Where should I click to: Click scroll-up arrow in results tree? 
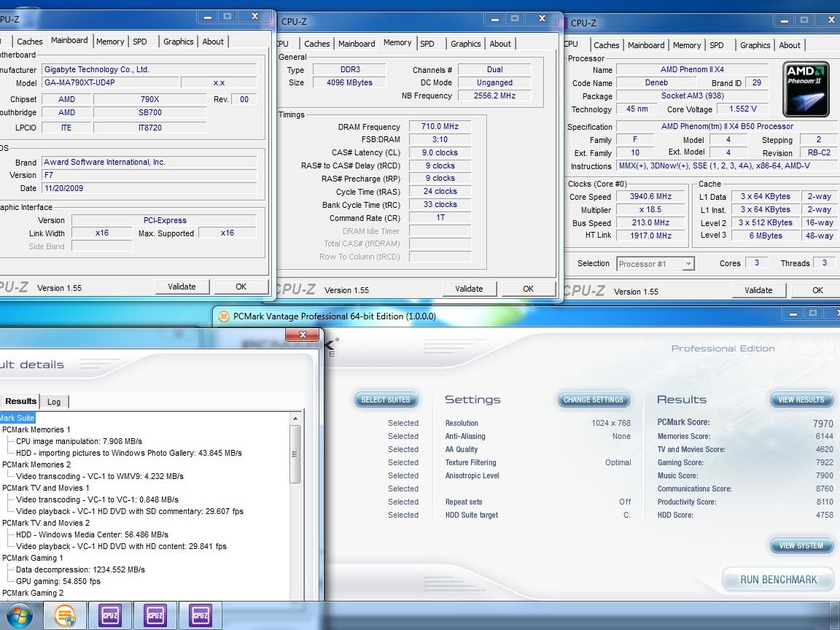coord(295,419)
